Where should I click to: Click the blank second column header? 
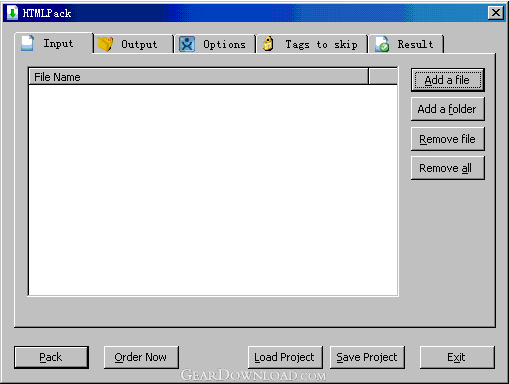tap(383, 77)
